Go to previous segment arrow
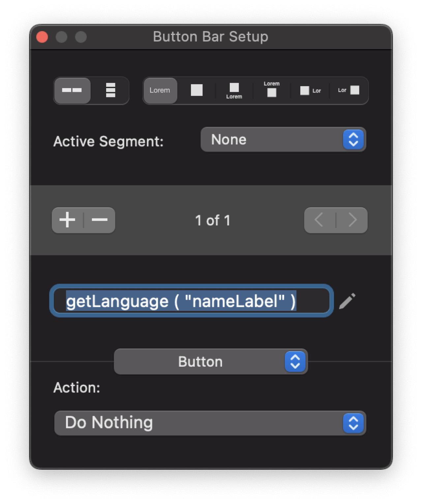The image size is (422, 504). [319, 220]
